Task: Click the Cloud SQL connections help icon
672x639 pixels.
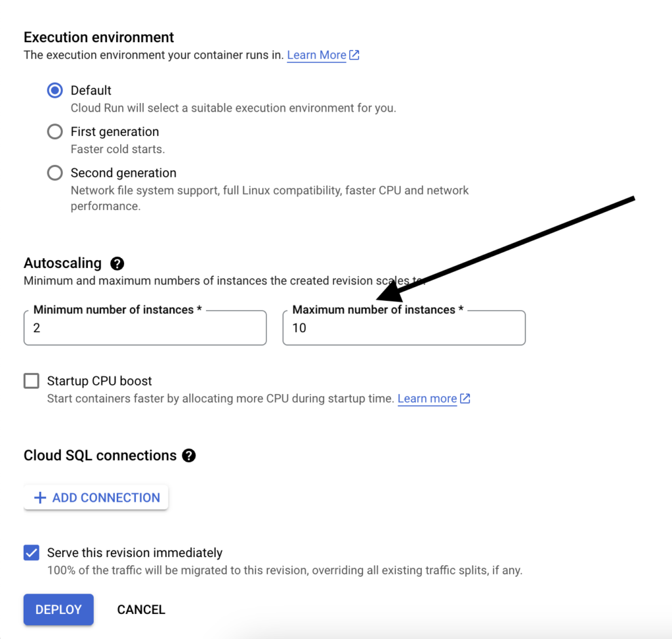Action: [x=189, y=456]
